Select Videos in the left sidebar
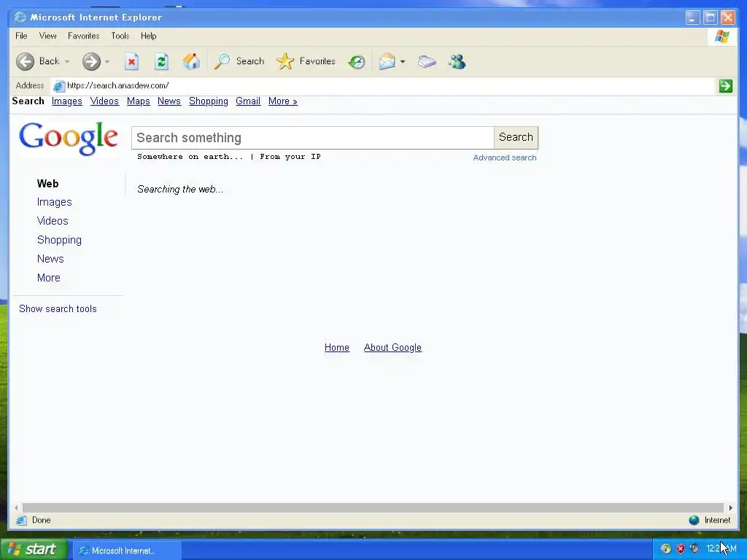 pyautogui.click(x=53, y=221)
